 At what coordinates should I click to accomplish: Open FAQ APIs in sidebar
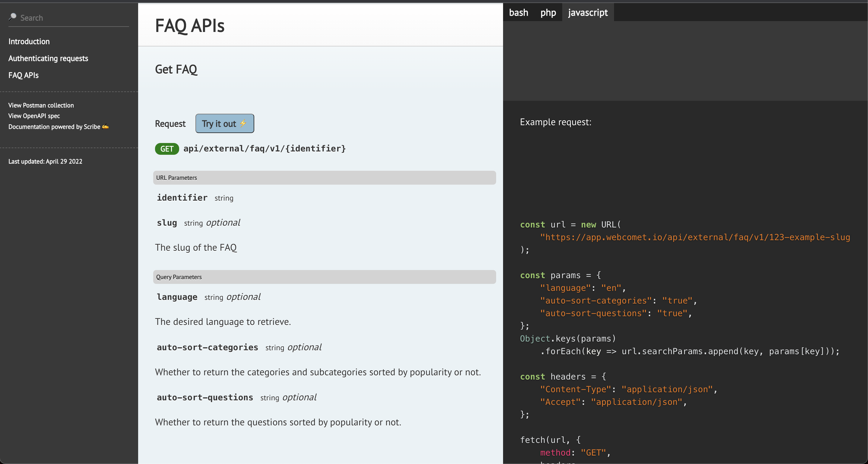pyautogui.click(x=24, y=75)
